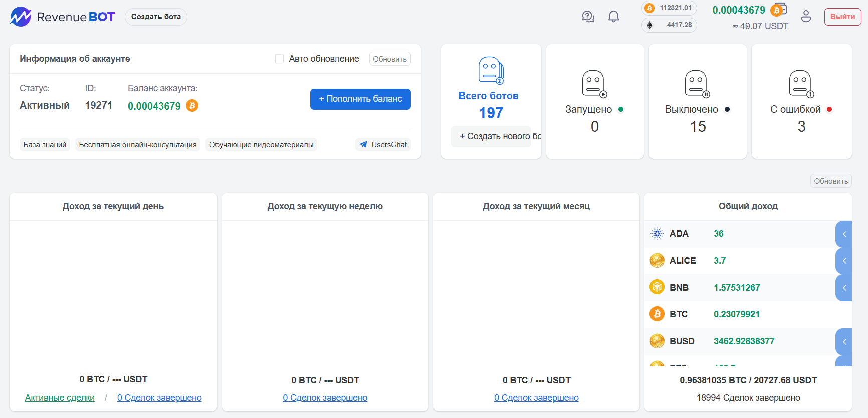
Task: Click the total bots robot icon
Action: pyautogui.click(x=491, y=70)
